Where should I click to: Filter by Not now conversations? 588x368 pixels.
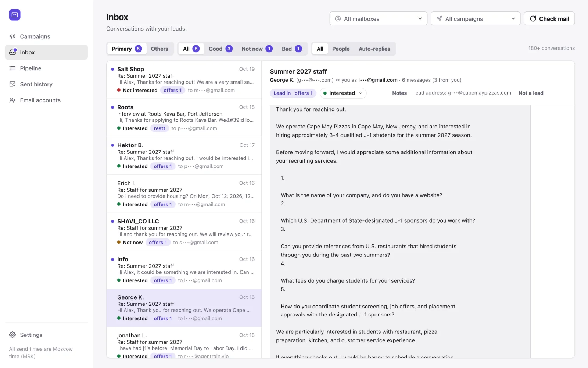(257, 49)
